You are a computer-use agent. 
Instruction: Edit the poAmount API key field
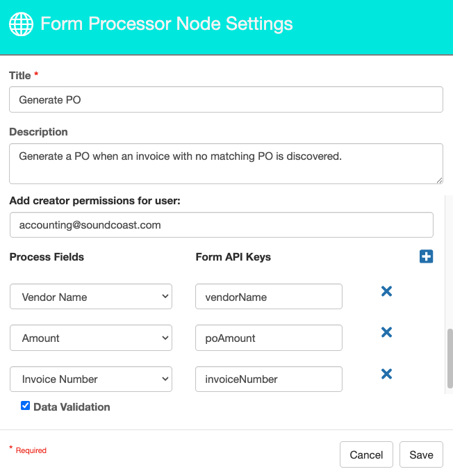point(268,338)
